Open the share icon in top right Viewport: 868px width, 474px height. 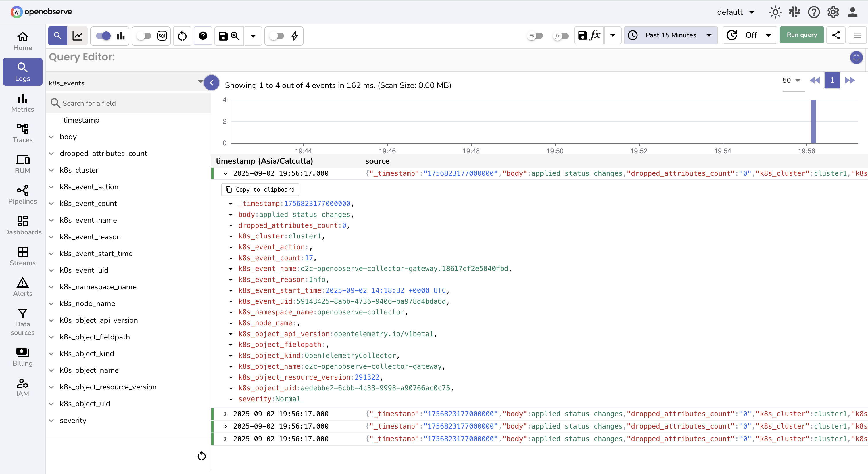pyautogui.click(x=836, y=35)
